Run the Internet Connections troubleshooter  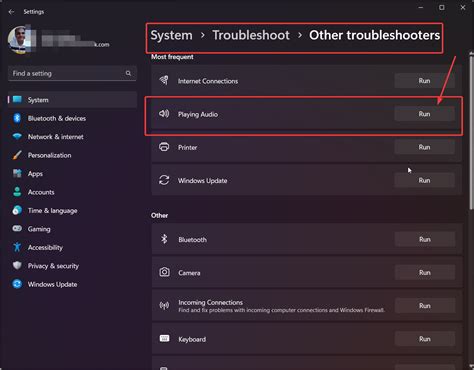point(424,81)
